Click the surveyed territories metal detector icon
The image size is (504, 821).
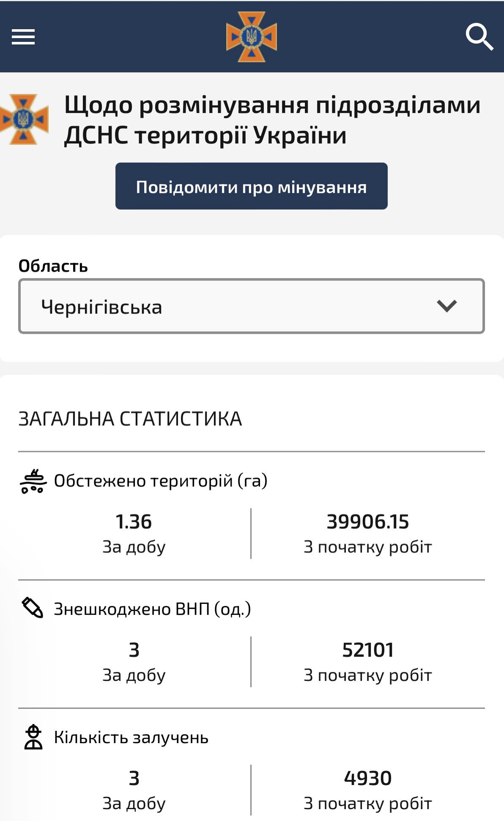pos(33,482)
